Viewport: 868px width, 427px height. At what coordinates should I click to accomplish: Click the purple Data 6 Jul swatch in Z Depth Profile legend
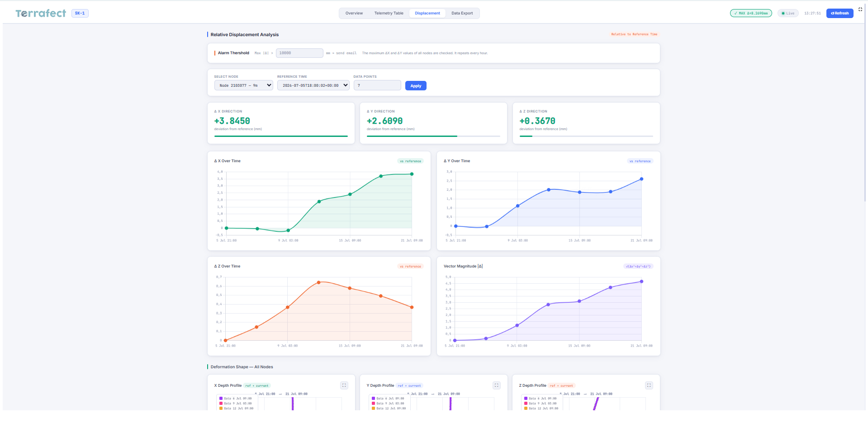526,399
